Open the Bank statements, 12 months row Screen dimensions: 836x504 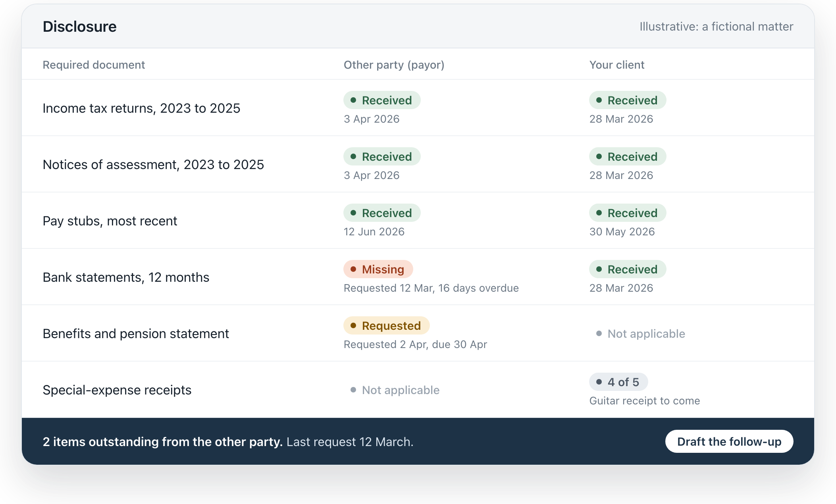coord(418,277)
